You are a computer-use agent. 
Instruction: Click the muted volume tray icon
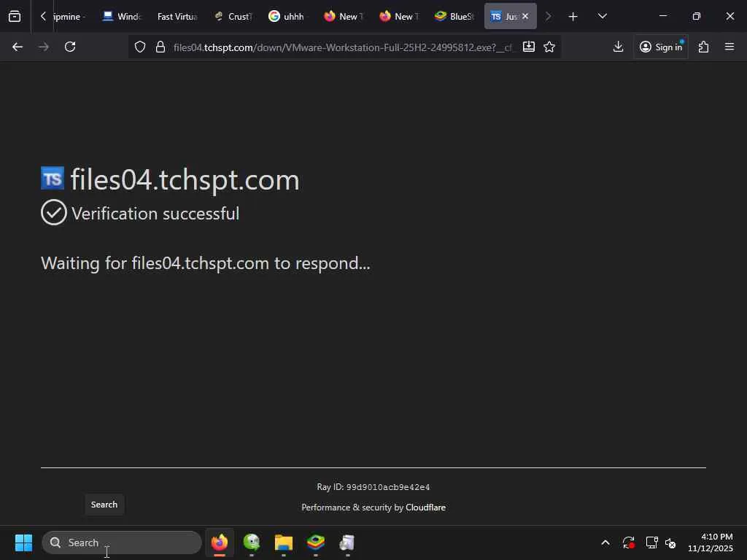(671, 542)
